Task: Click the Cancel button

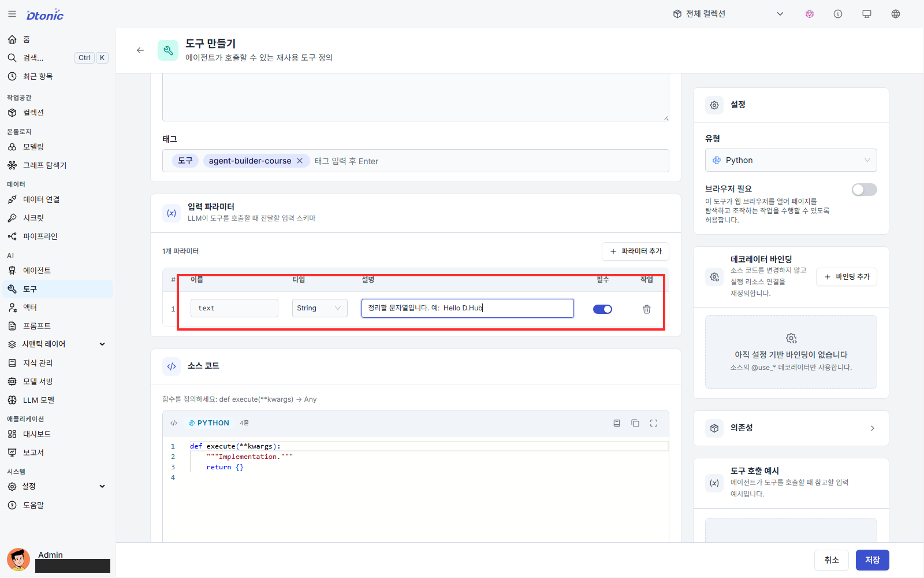Action: [832, 560]
